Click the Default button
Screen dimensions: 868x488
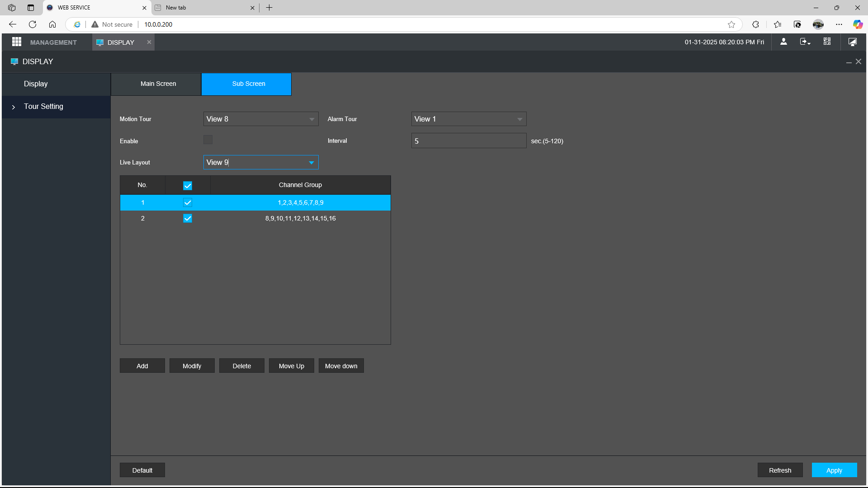click(x=142, y=470)
